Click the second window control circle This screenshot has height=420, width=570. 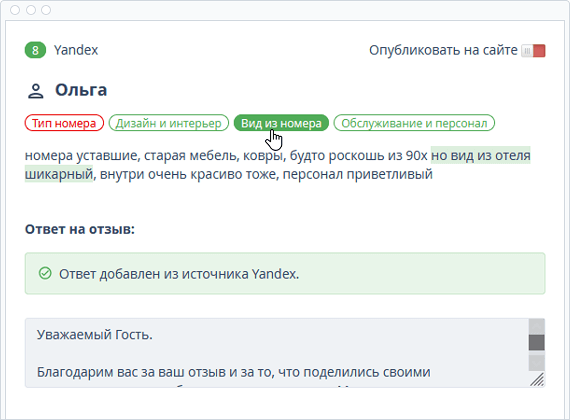pos(31,10)
